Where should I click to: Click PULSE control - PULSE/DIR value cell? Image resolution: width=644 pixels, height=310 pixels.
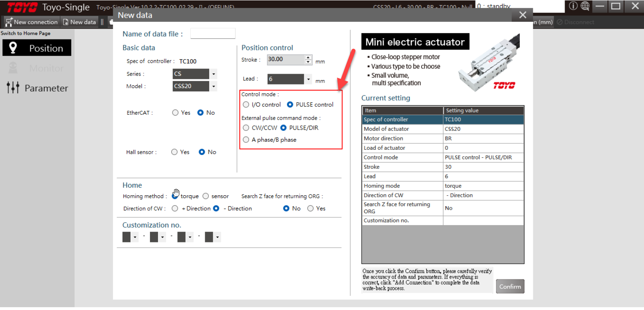(484, 157)
